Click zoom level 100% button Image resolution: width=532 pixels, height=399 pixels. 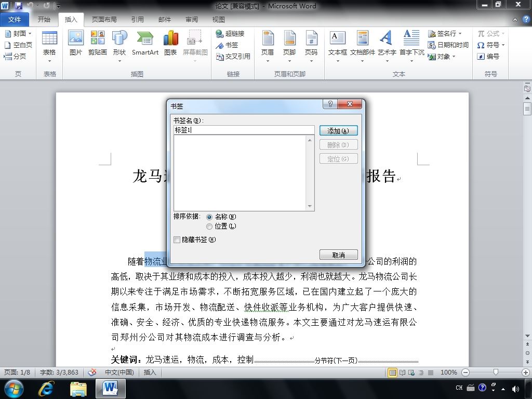[448, 372]
